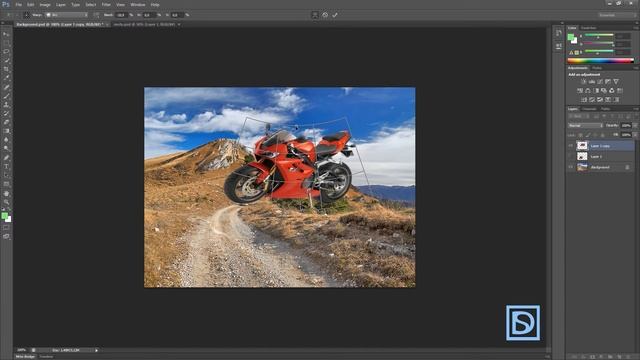Toggle lock all for the layer

[x=603, y=135]
